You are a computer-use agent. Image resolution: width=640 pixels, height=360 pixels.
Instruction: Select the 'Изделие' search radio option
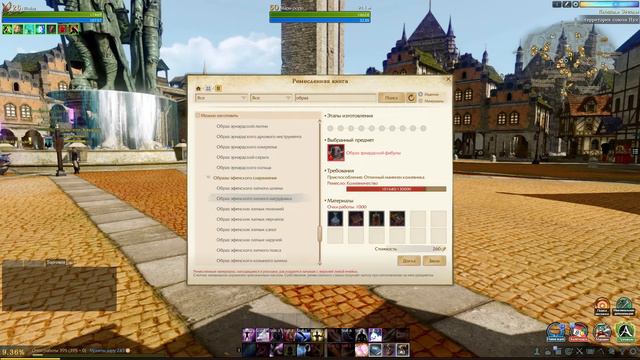420,94
